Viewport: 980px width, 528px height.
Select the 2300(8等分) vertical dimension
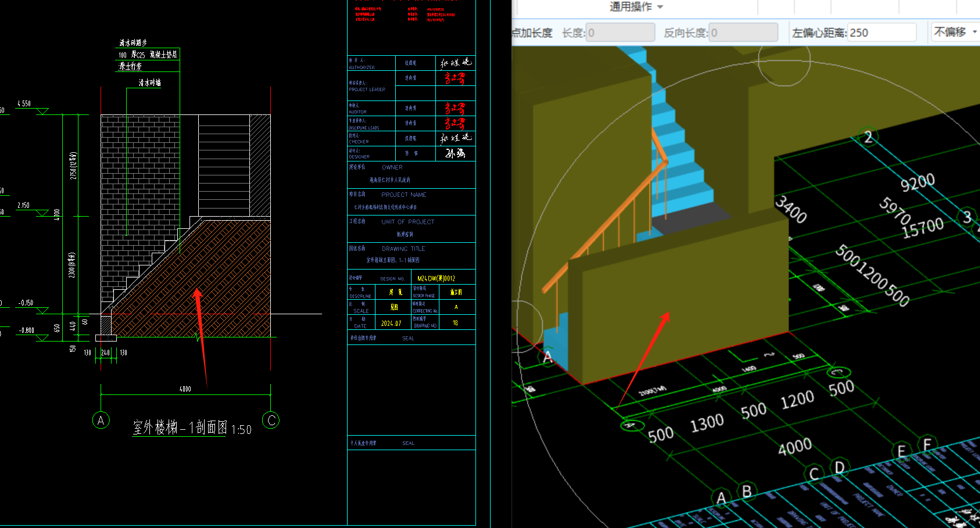[72, 265]
